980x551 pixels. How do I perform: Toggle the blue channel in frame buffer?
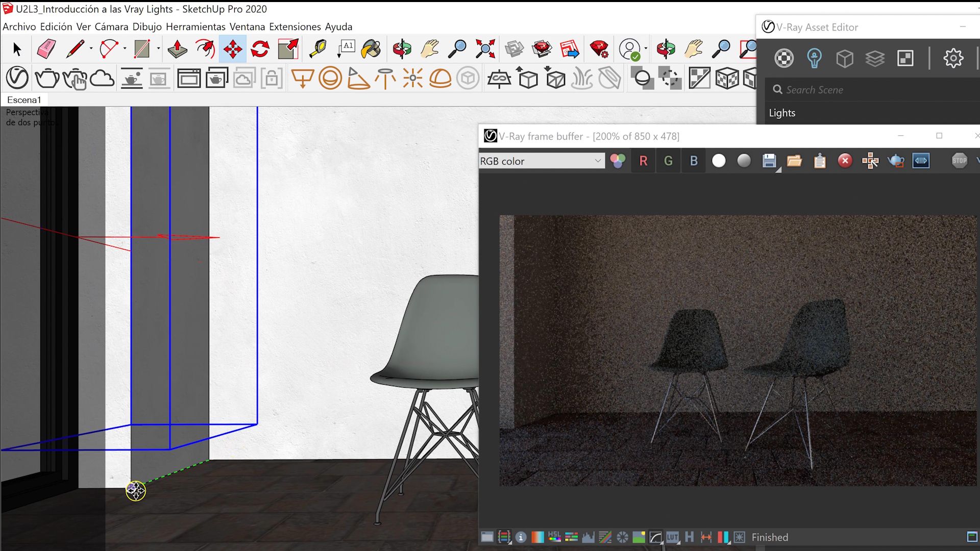694,161
